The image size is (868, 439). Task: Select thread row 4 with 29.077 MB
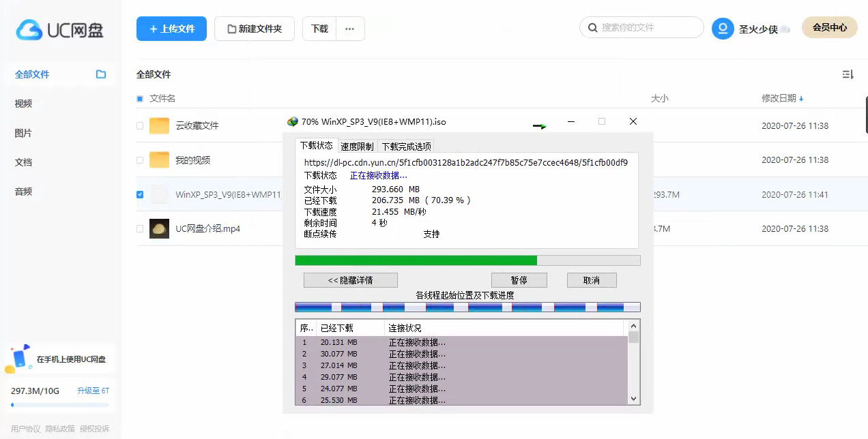pyautogui.click(x=462, y=377)
